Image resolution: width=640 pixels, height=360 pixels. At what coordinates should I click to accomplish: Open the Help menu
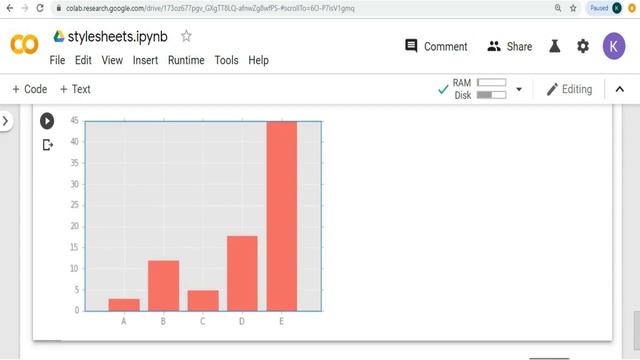click(x=258, y=60)
